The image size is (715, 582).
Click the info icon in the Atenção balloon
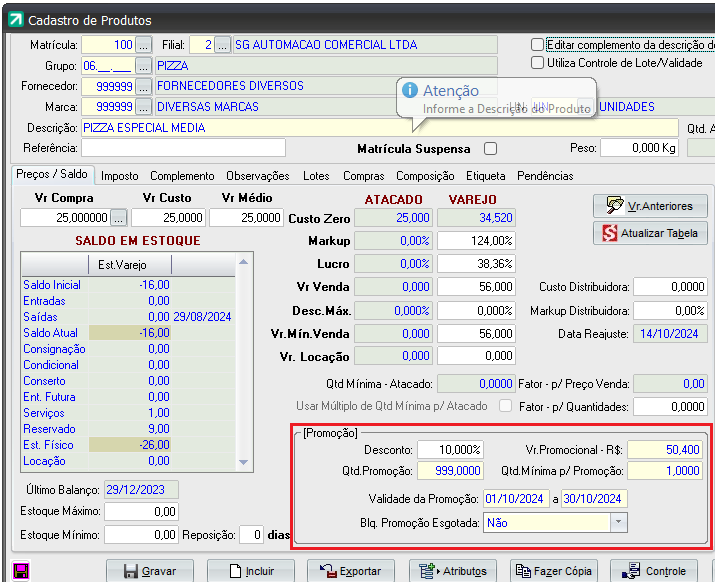[x=409, y=90]
